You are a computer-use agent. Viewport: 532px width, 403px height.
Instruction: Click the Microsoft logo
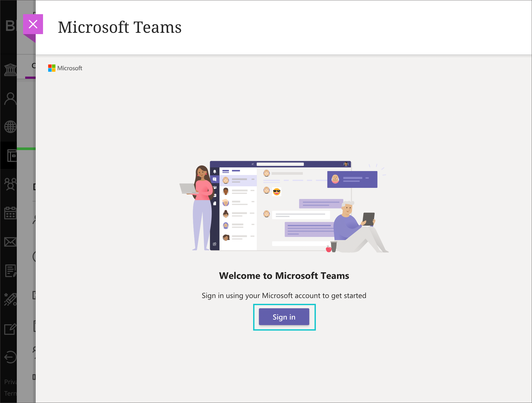pyautogui.click(x=65, y=68)
